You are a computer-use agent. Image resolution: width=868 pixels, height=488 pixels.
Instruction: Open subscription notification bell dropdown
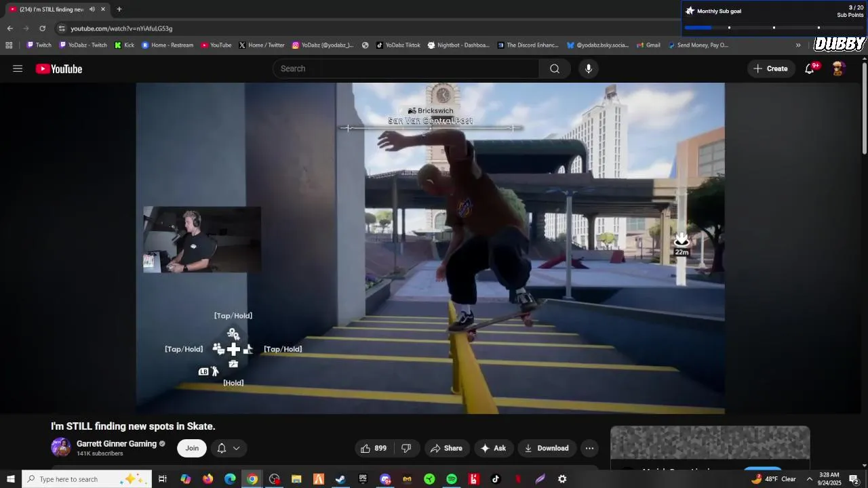tap(229, 448)
